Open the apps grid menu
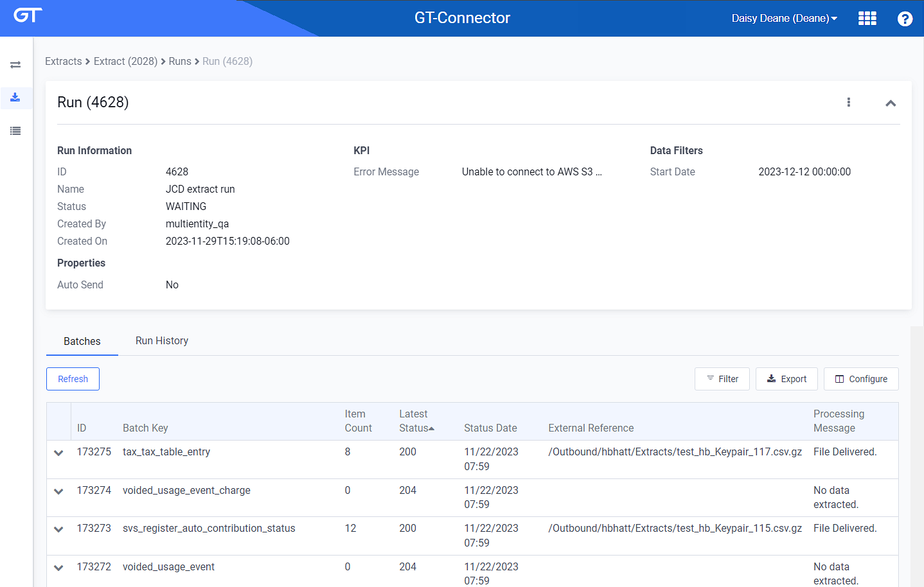 point(867,18)
